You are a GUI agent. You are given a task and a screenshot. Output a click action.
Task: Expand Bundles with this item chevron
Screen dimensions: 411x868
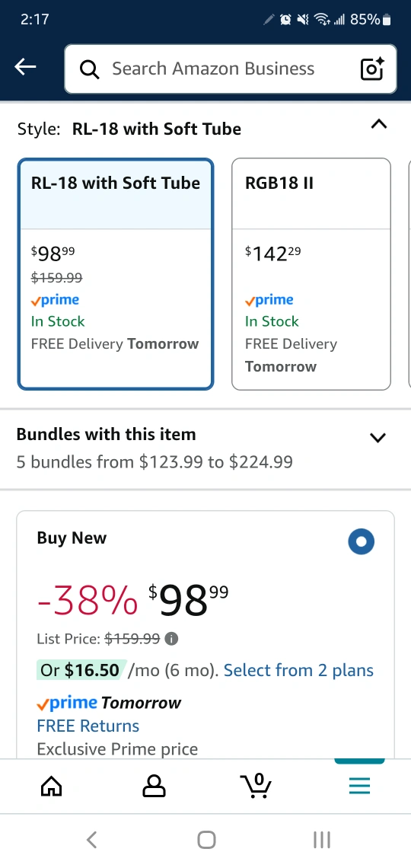[x=378, y=438]
